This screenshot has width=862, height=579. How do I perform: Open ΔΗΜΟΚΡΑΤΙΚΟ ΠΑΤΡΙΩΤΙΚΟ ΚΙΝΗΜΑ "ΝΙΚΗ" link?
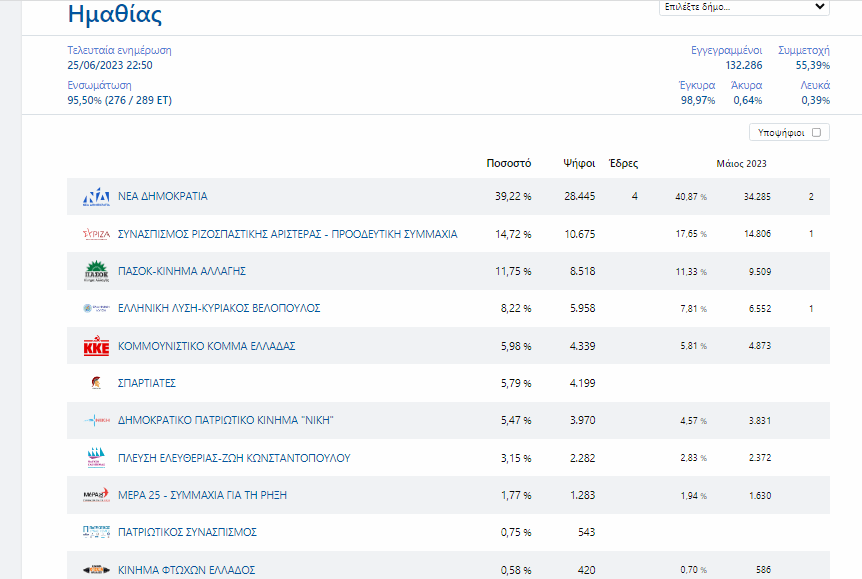(x=226, y=421)
